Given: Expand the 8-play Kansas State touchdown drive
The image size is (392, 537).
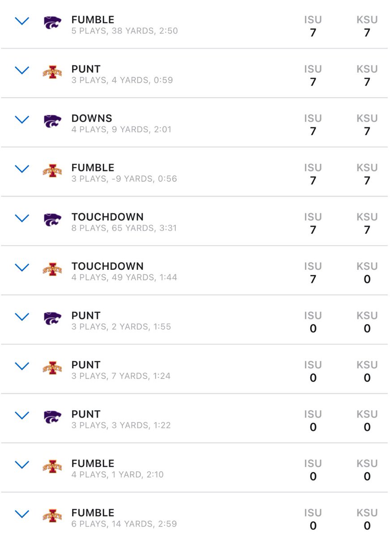Looking at the screenshot, I should (x=22, y=218).
